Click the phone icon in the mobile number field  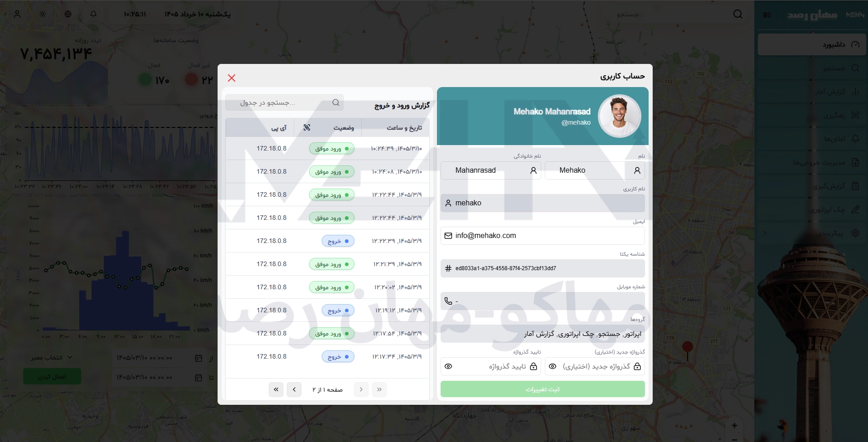[448, 301]
